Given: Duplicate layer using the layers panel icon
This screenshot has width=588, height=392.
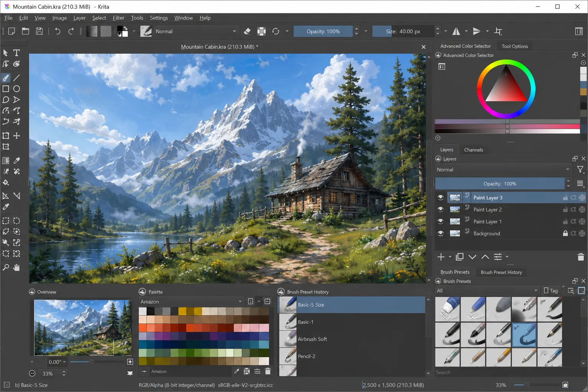Looking at the screenshot, I should click(x=460, y=257).
